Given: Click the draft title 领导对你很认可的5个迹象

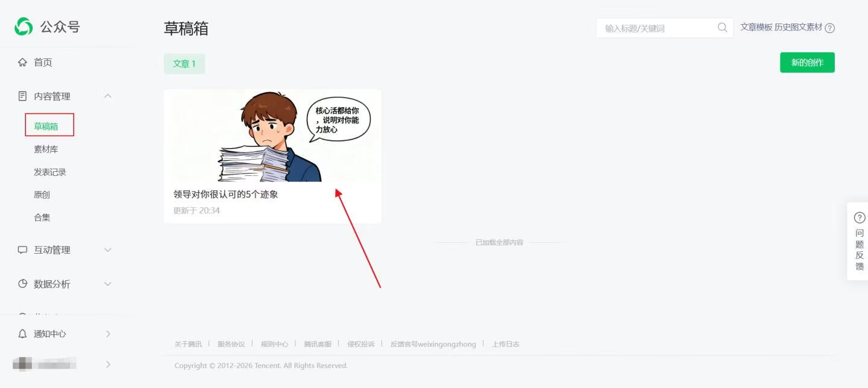Looking at the screenshot, I should point(225,195).
